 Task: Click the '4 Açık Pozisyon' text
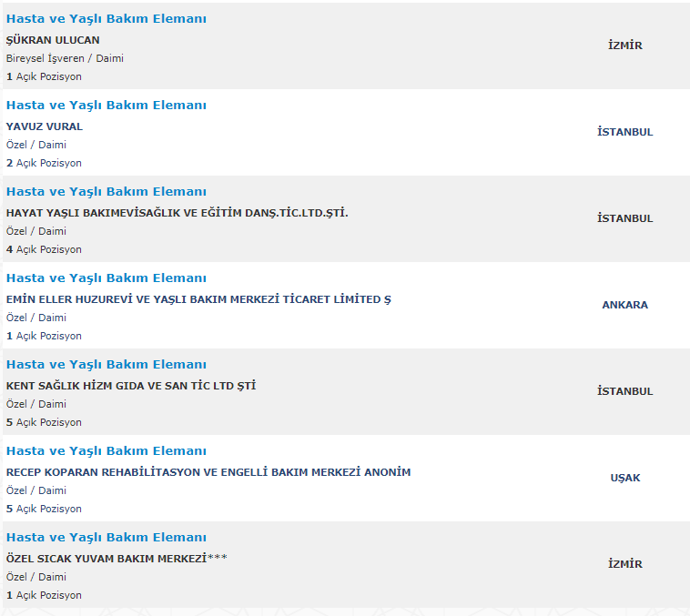[x=44, y=249]
